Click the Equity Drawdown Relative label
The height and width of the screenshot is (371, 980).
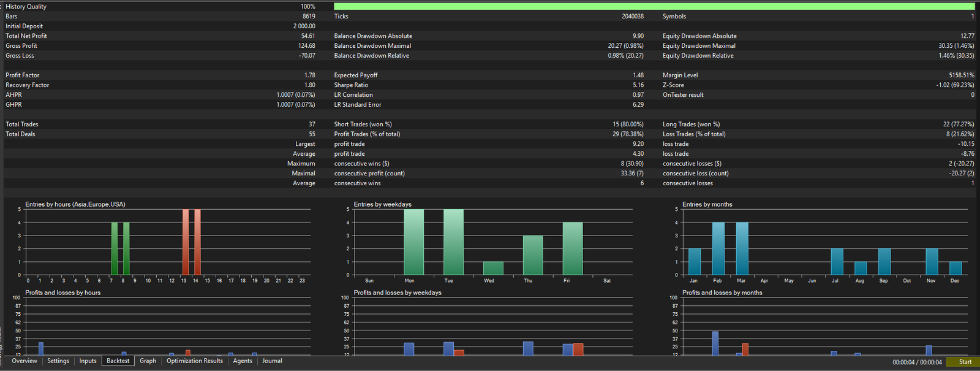pos(698,56)
